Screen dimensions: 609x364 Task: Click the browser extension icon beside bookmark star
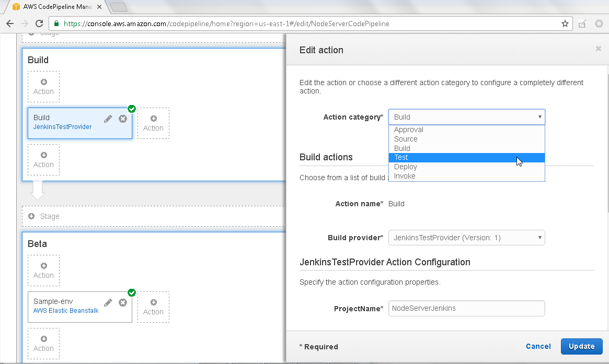582,24
